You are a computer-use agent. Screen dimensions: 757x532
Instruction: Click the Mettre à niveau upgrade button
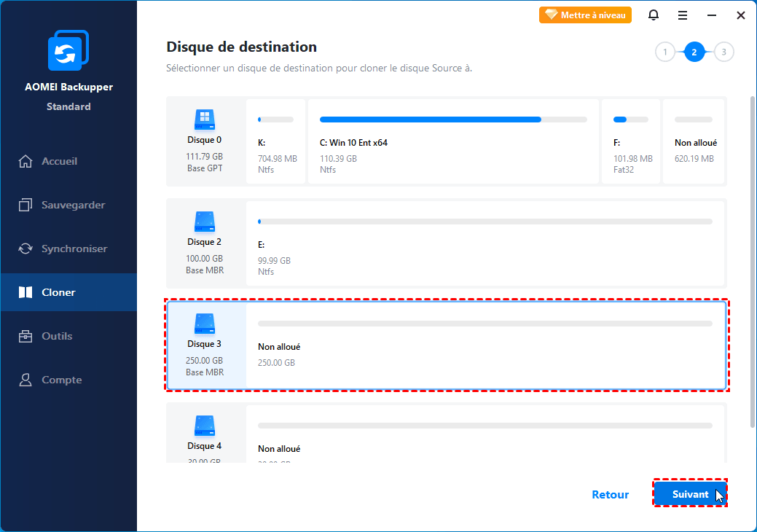[x=585, y=15]
